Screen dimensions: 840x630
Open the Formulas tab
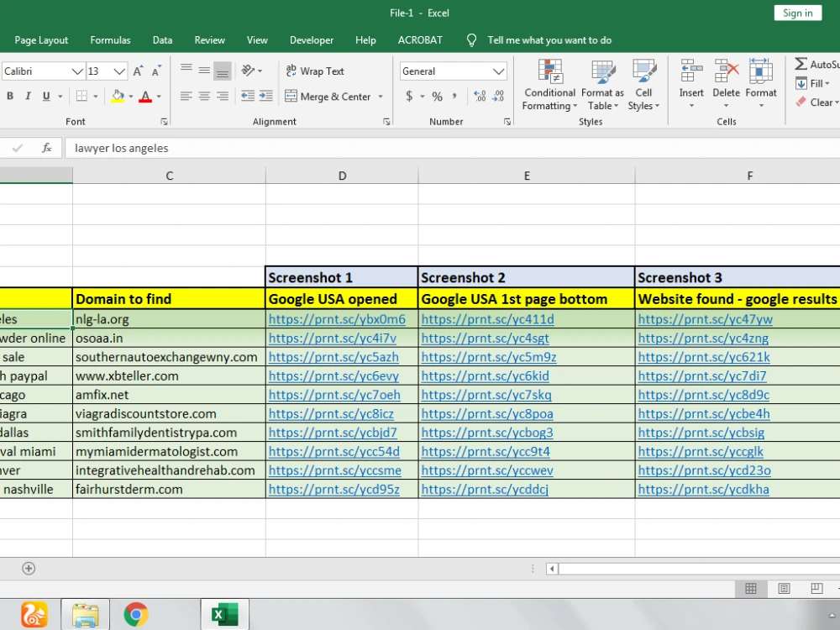click(x=110, y=40)
